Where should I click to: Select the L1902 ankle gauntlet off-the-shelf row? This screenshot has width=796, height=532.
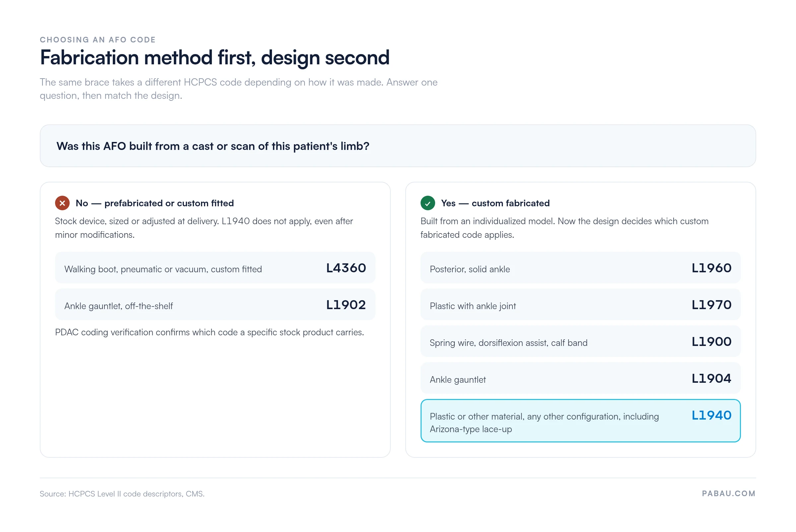[x=215, y=305]
